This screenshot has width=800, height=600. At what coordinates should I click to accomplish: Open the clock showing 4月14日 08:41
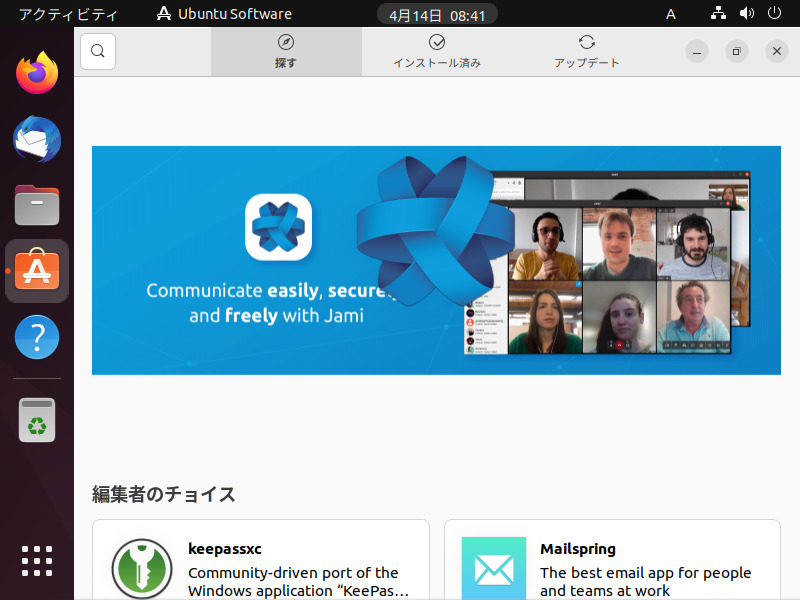tap(437, 15)
